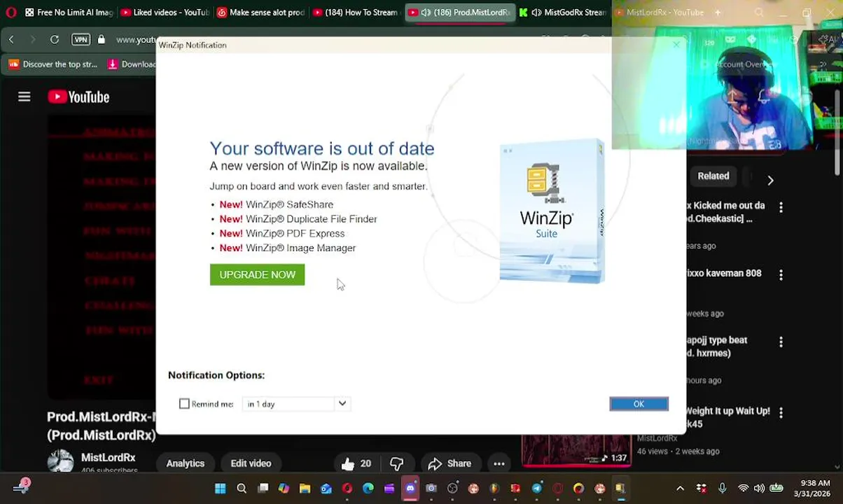843x504 pixels.
Task: Dislike the YouTube video
Action: 397,463
